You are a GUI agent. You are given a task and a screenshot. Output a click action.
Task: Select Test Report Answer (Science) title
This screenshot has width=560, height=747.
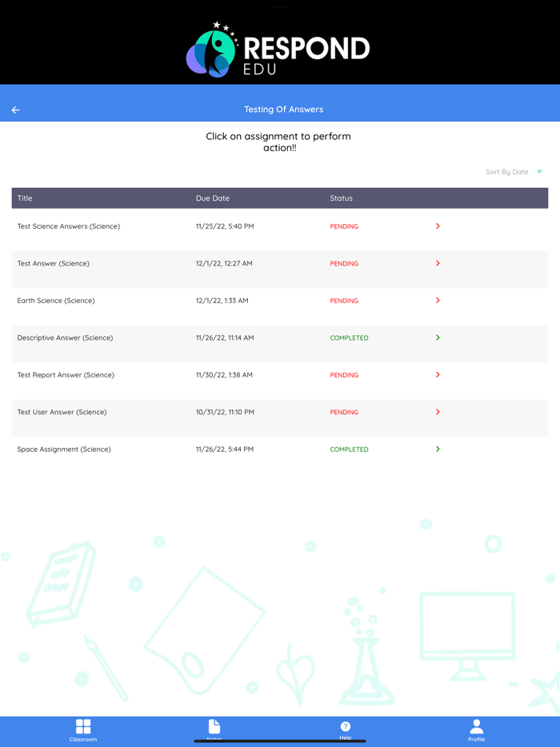pos(66,375)
